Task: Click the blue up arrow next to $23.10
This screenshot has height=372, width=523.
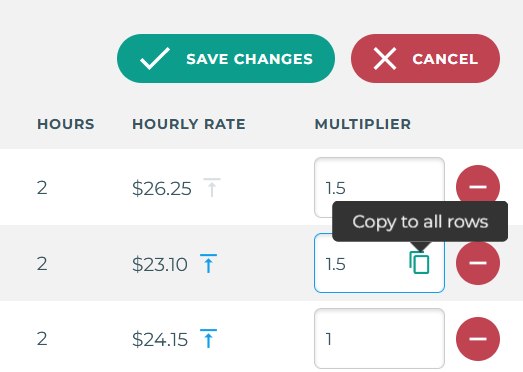Action: (208, 264)
